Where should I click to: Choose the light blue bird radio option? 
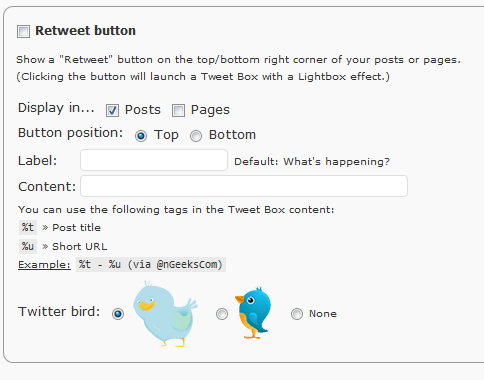tap(118, 314)
